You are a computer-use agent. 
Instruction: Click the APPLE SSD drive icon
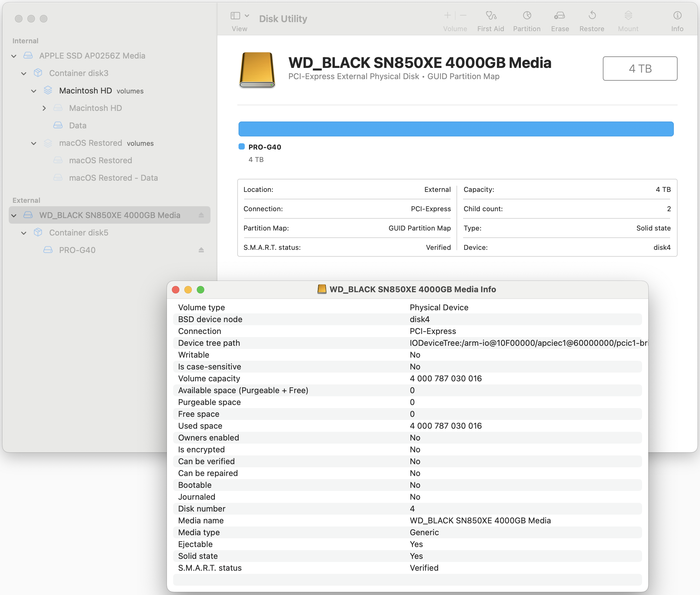28,55
